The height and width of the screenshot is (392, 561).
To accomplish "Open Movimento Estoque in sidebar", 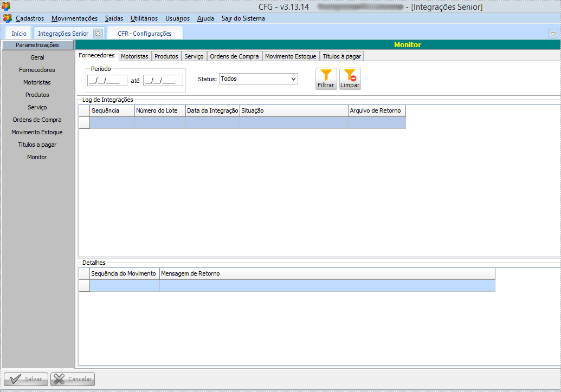I will 37,132.
